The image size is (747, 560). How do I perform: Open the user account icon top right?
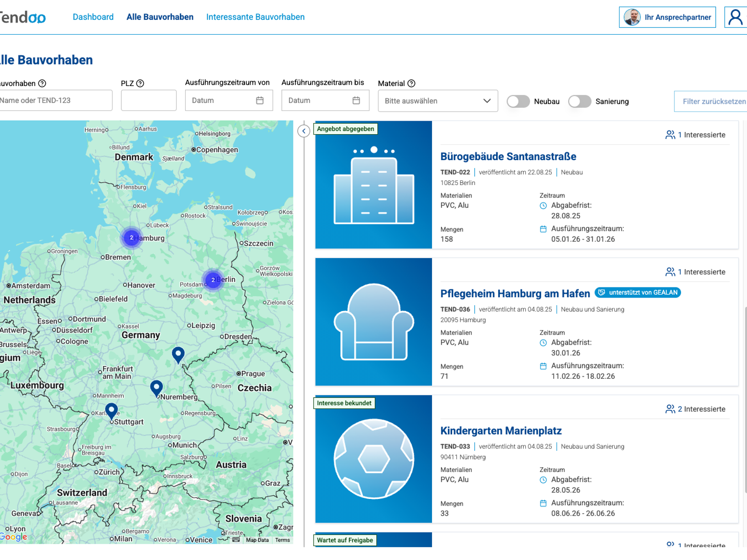(x=735, y=17)
